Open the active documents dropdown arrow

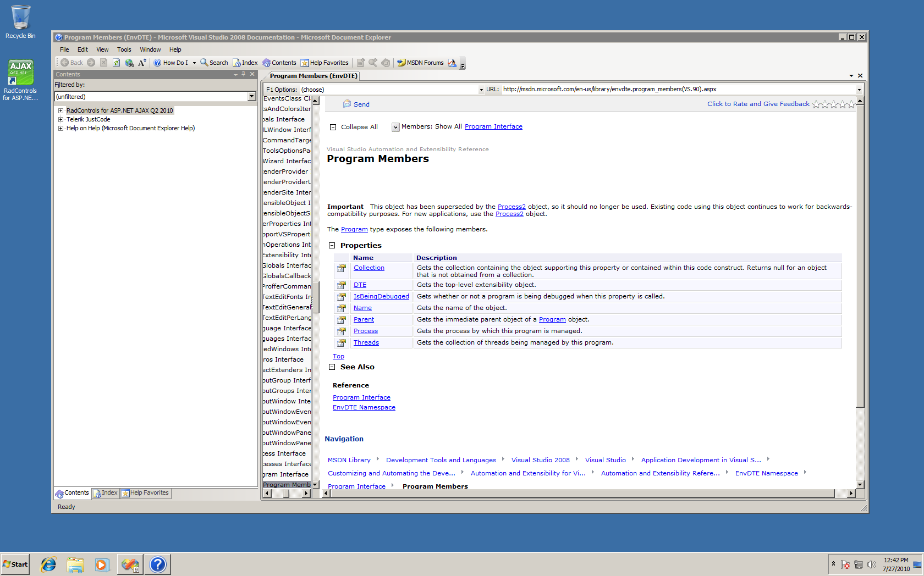coord(851,76)
